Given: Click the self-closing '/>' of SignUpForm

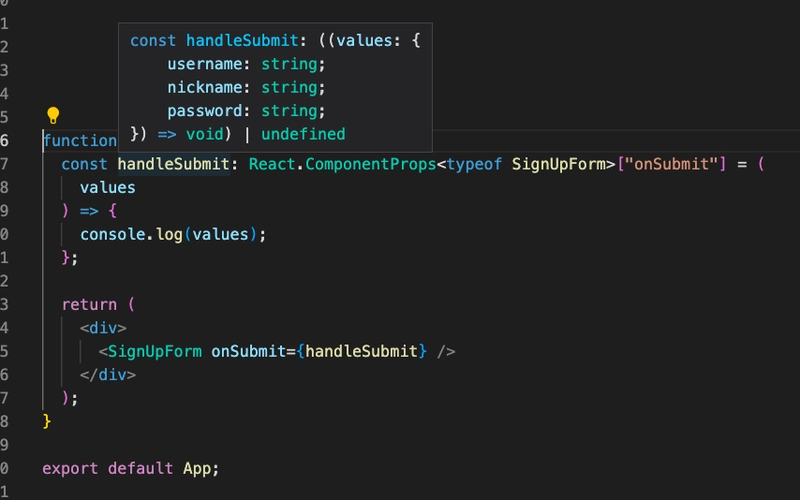Looking at the screenshot, I should [x=446, y=352].
